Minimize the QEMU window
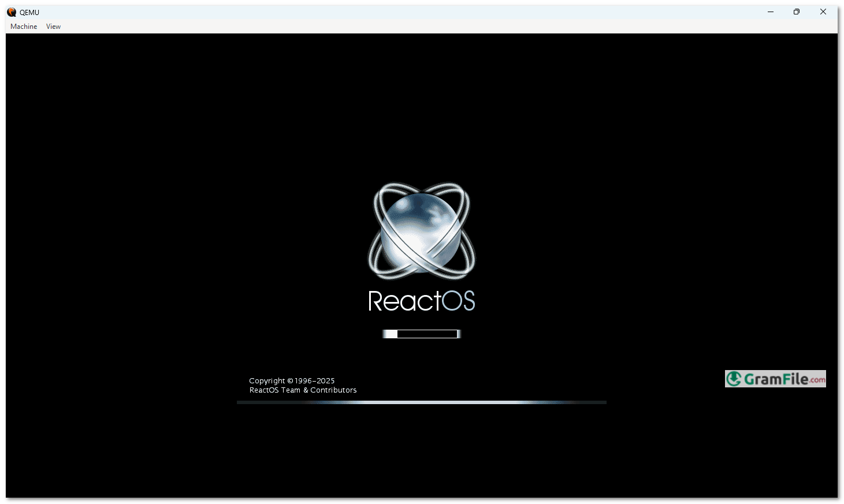 coord(771,12)
